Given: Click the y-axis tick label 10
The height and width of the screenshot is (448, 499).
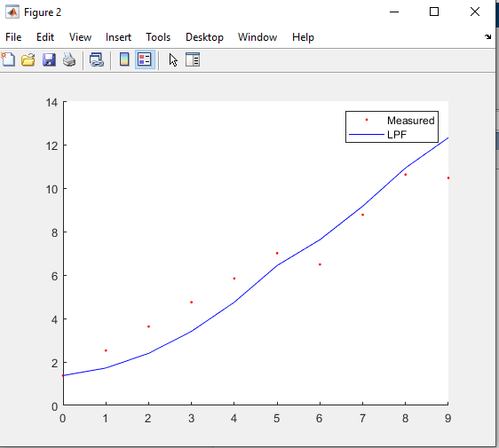Looking at the screenshot, I should (x=51, y=190).
